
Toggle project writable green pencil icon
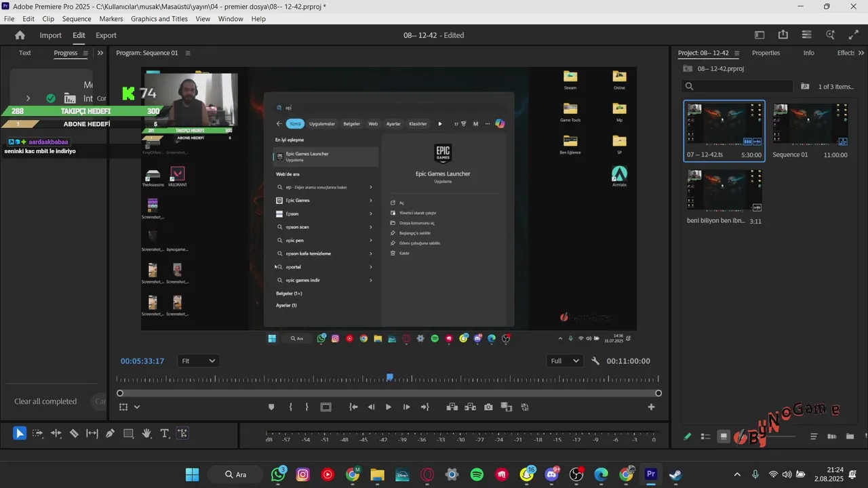(688, 436)
